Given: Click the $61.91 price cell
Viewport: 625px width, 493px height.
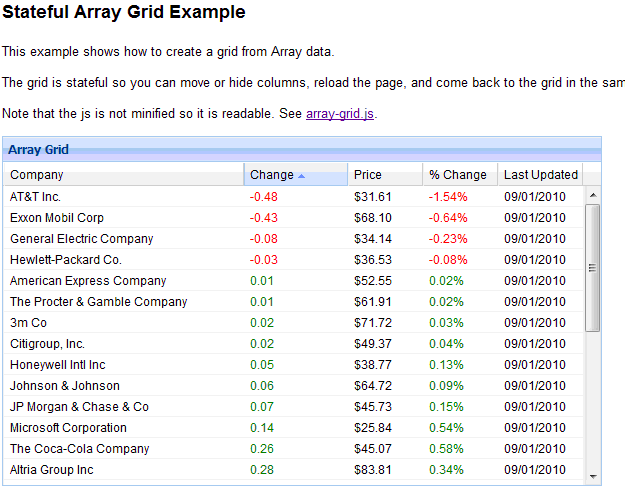Looking at the screenshot, I should click(x=373, y=302).
